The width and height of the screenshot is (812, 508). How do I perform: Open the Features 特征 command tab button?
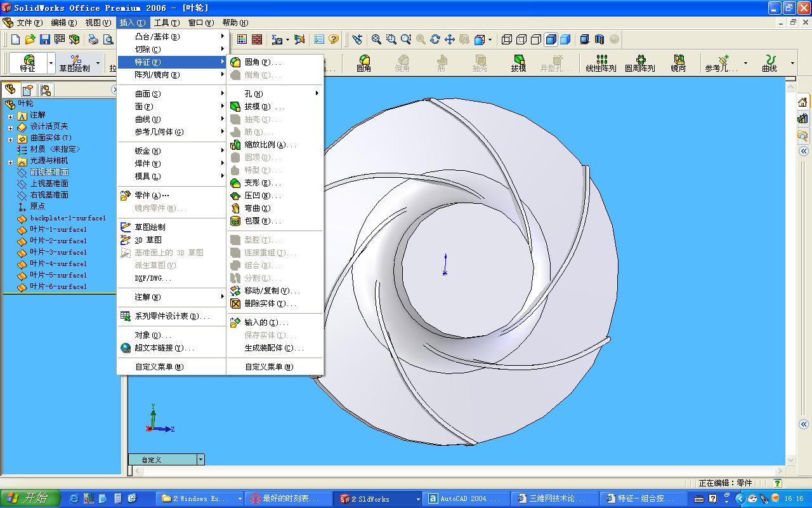[29, 63]
